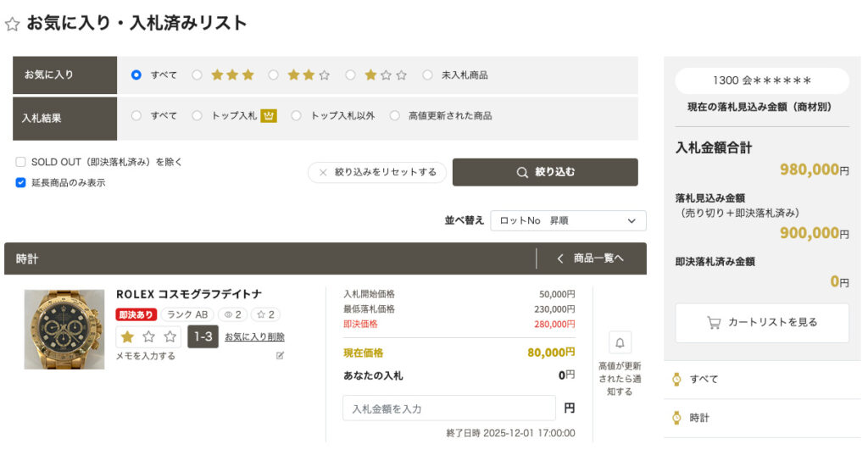Click the memo edit pencil icon
The height and width of the screenshot is (450, 868).
coord(280,356)
